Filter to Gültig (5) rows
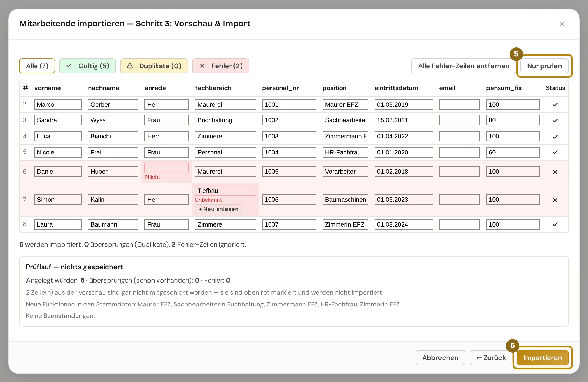The width and height of the screenshot is (588, 382). [x=88, y=66]
